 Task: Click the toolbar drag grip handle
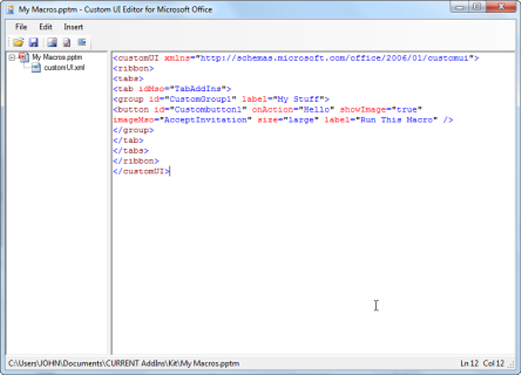(x=9, y=42)
